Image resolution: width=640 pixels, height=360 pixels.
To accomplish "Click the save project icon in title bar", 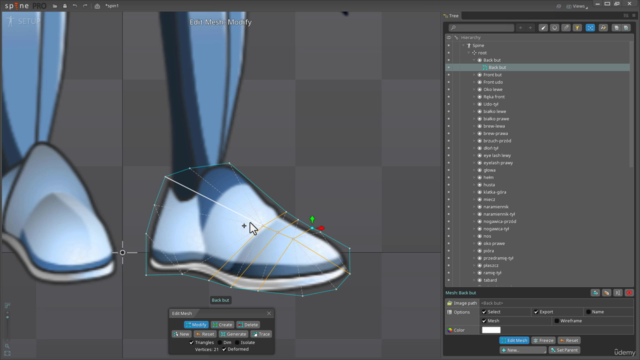I will tap(65, 6).
